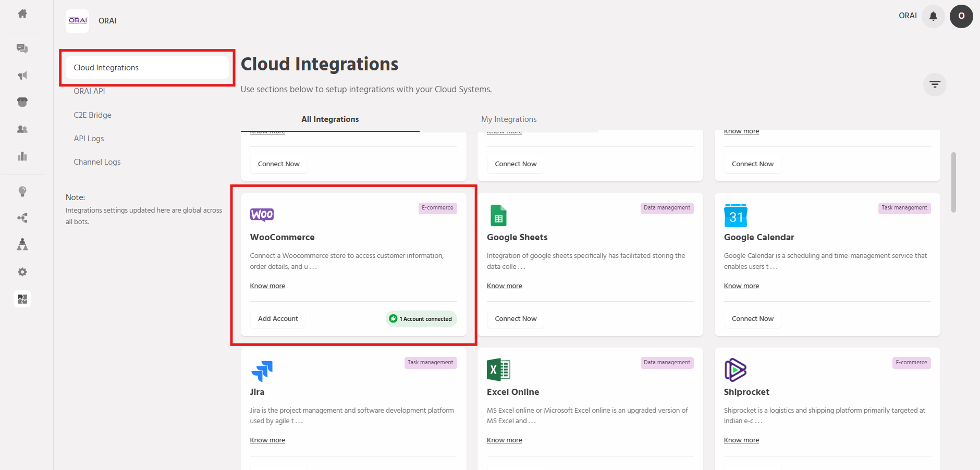Open the chat conversations sidebar icon
Image resolution: width=980 pixels, height=470 pixels.
pos(22,48)
